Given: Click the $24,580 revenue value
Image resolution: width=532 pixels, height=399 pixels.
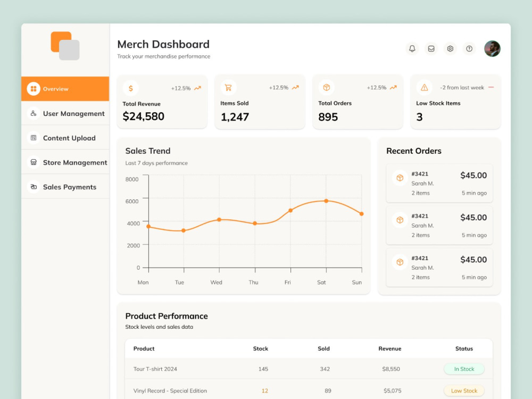Looking at the screenshot, I should tap(143, 117).
